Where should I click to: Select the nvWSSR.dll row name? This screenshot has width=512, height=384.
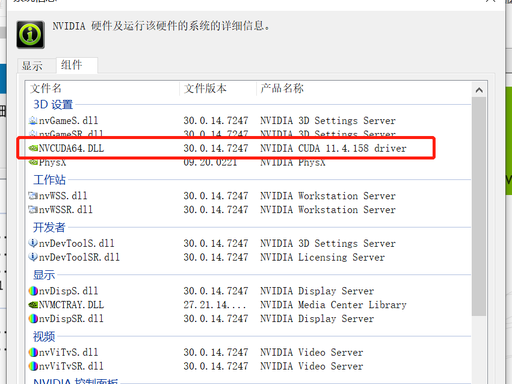click(x=66, y=210)
